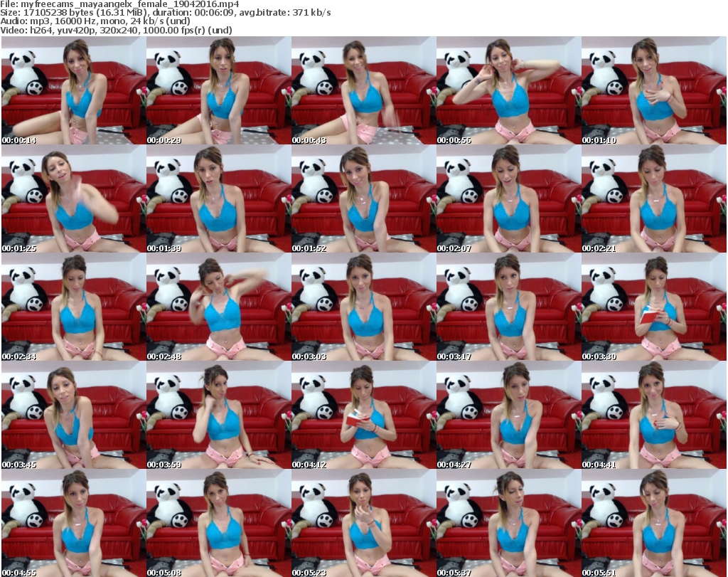Choose the frame timestamped 00:03:59

219,415
